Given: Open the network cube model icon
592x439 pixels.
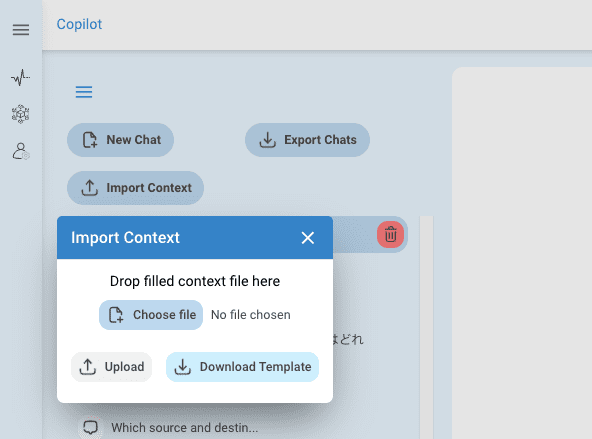Looking at the screenshot, I should pos(21,114).
